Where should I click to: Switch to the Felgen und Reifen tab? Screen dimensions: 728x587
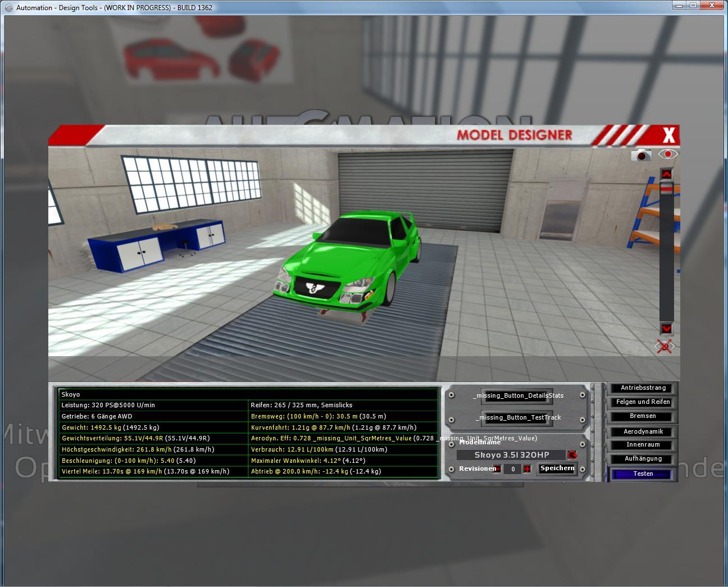(643, 402)
